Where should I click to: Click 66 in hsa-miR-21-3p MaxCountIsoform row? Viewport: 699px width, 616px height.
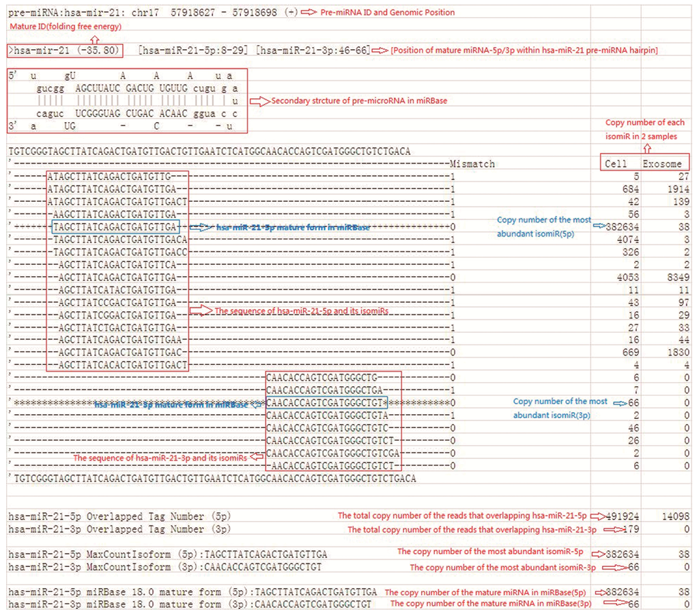point(633,567)
